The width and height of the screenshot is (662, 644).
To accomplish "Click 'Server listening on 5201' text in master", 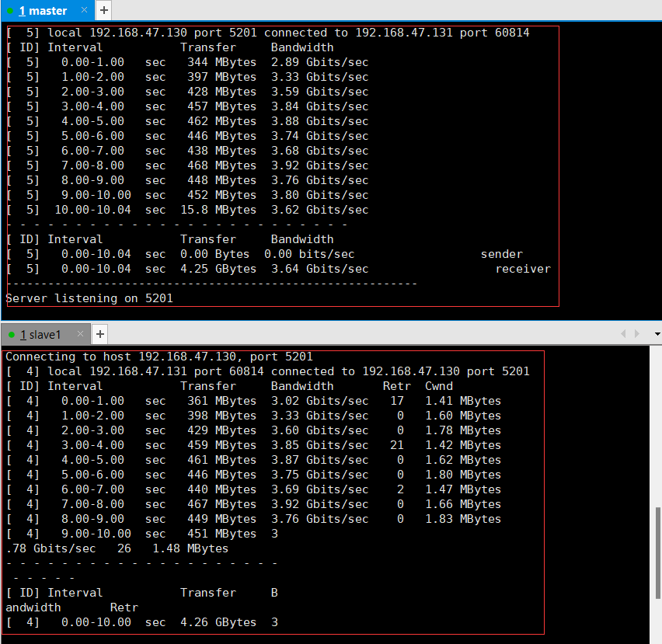I will tap(89, 298).
